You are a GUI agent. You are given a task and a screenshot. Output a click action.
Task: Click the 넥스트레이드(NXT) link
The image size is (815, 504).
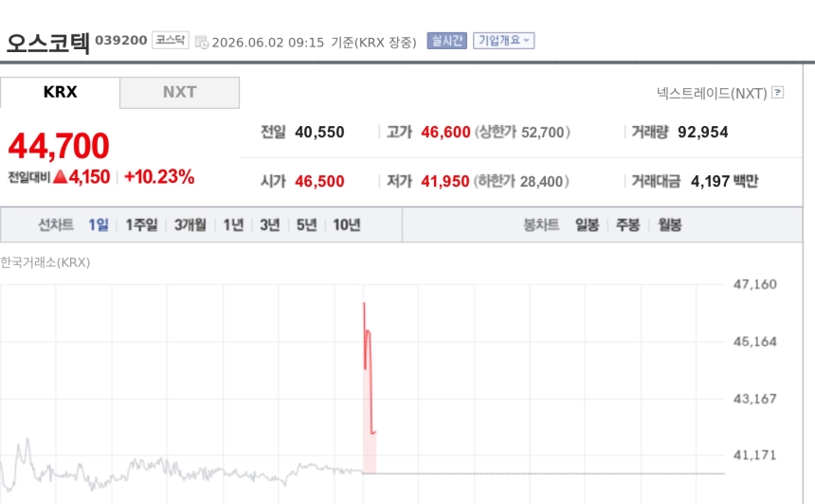point(712,94)
